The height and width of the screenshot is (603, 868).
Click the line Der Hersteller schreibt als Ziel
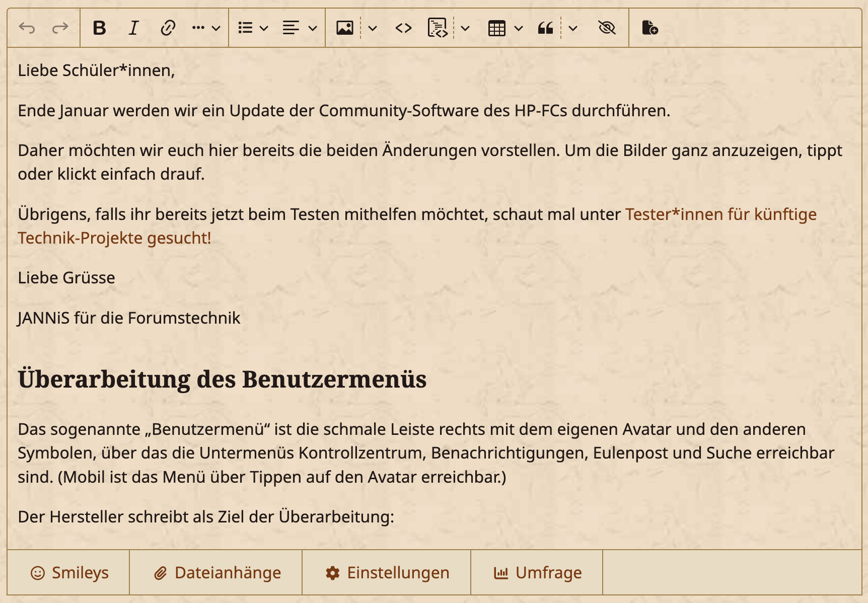coord(206,517)
